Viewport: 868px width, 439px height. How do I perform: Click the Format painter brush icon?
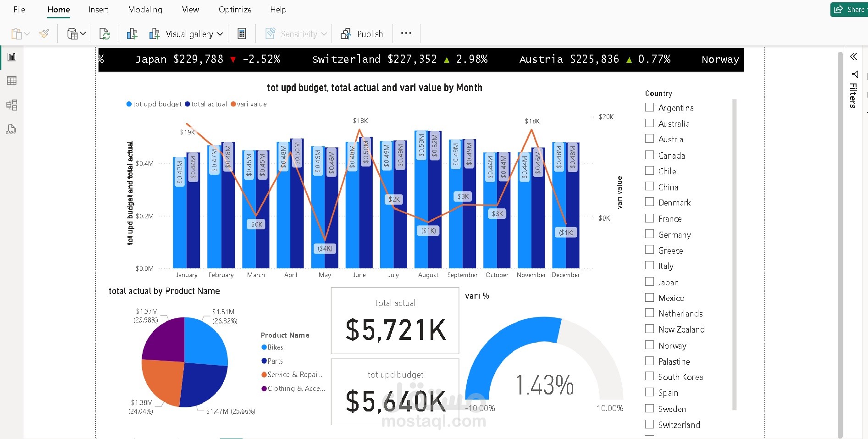click(44, 33)
